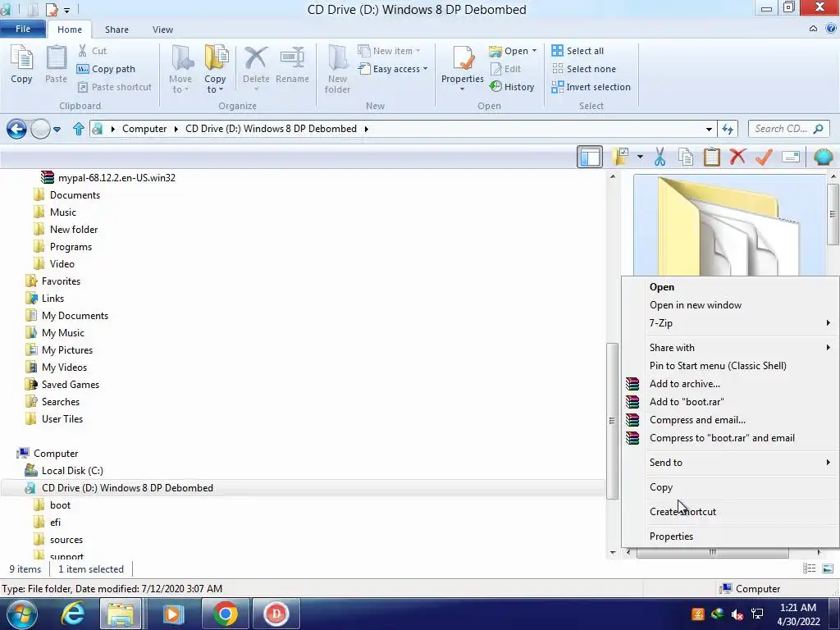Select the Saved Games folder

pyautogui.click(x=70, y=385)
